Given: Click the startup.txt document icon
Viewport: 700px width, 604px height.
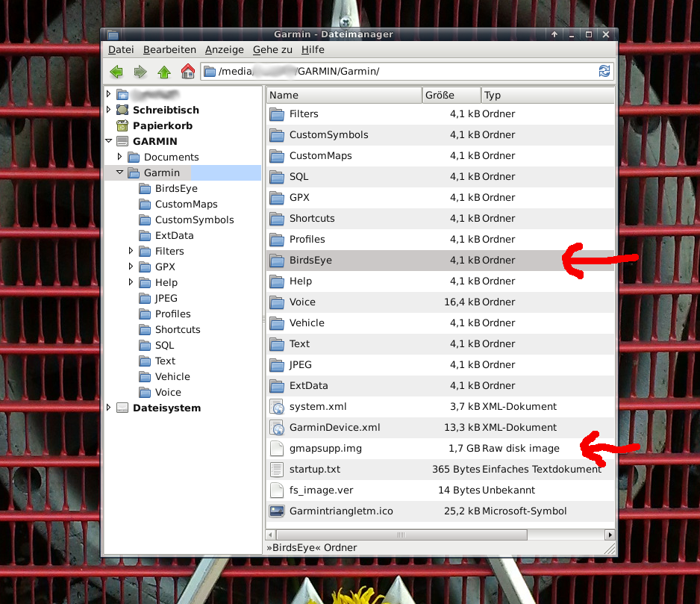Looking at the screenshot, I should pos(277,470).
